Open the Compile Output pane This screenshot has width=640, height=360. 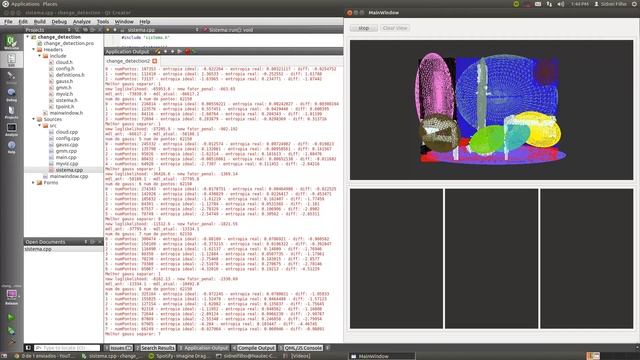(x=254, y=348)
